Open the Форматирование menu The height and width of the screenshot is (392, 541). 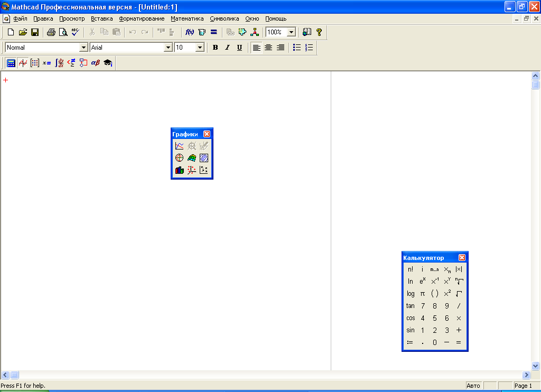(142, 18)
